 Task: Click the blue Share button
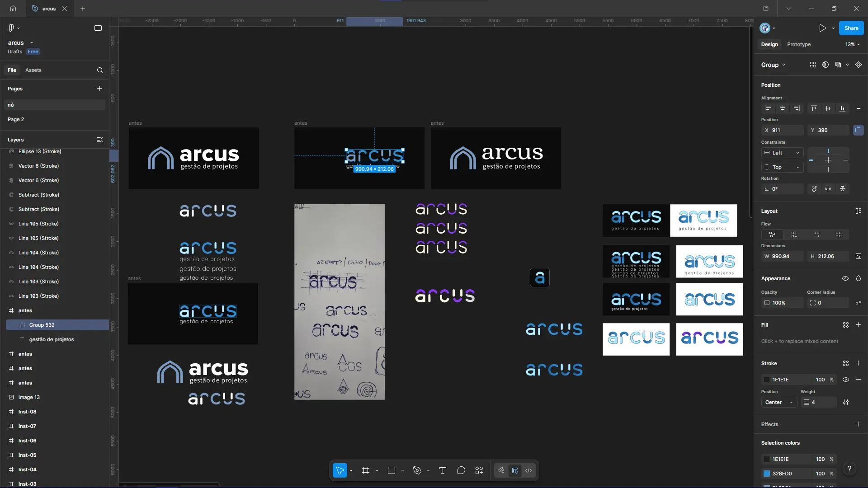point(851,28)
